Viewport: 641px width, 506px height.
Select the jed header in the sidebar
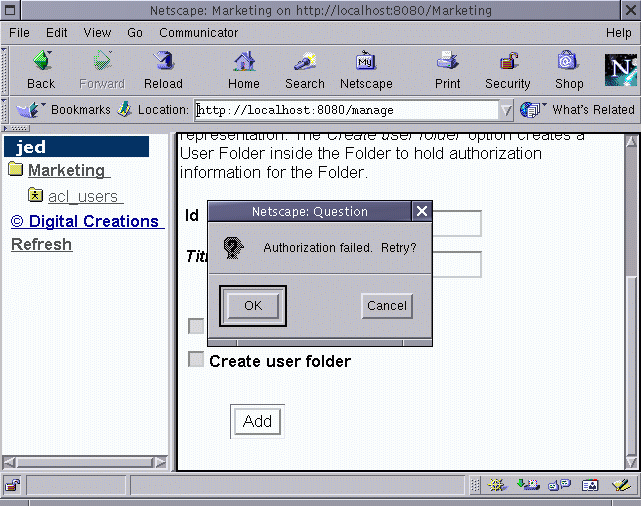[x=76, y=147]
